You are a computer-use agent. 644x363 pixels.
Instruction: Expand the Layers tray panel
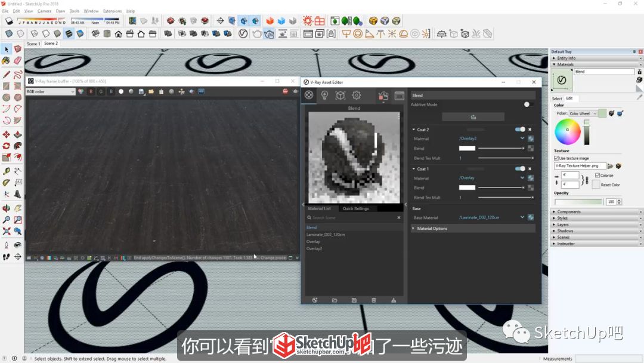click(596, 224)
